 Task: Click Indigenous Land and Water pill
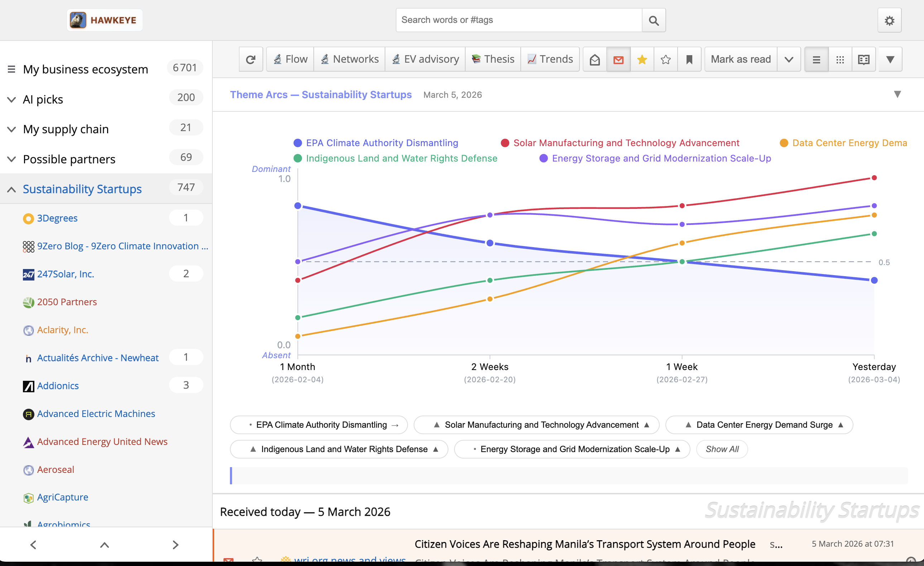339,449
